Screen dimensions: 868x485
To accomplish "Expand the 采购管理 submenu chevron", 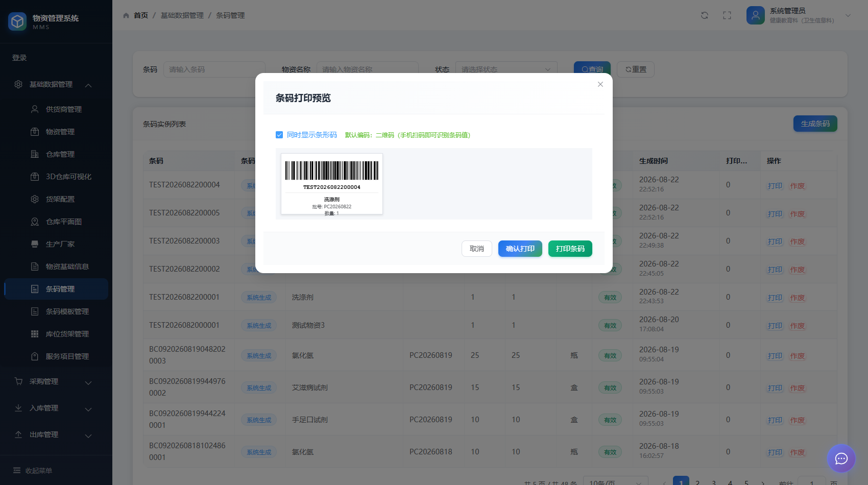I will click(x=88, y=382).
